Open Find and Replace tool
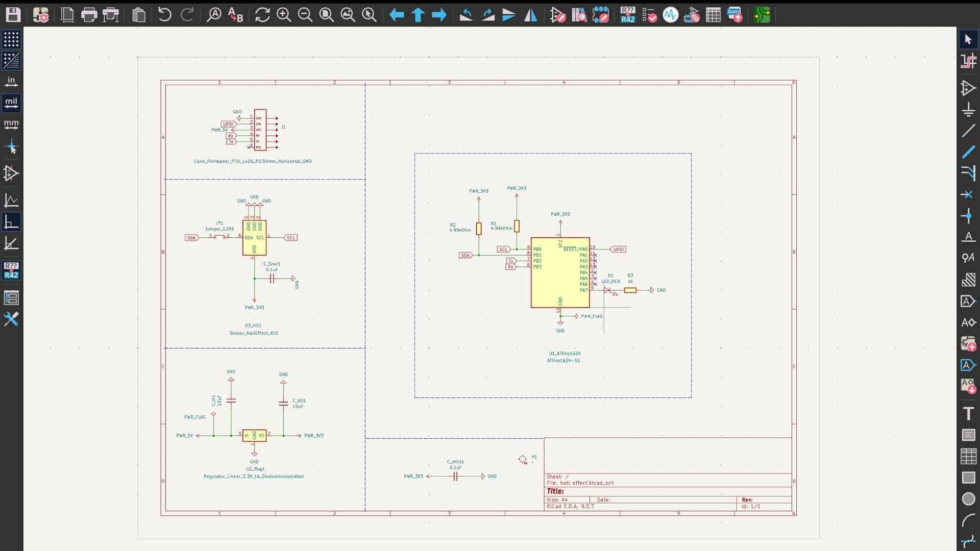Screen dimensions: 980x551 click(x=235, y=15)
